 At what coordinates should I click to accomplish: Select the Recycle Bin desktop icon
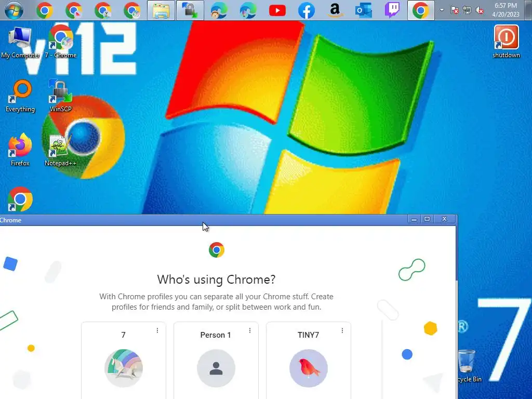469,366
